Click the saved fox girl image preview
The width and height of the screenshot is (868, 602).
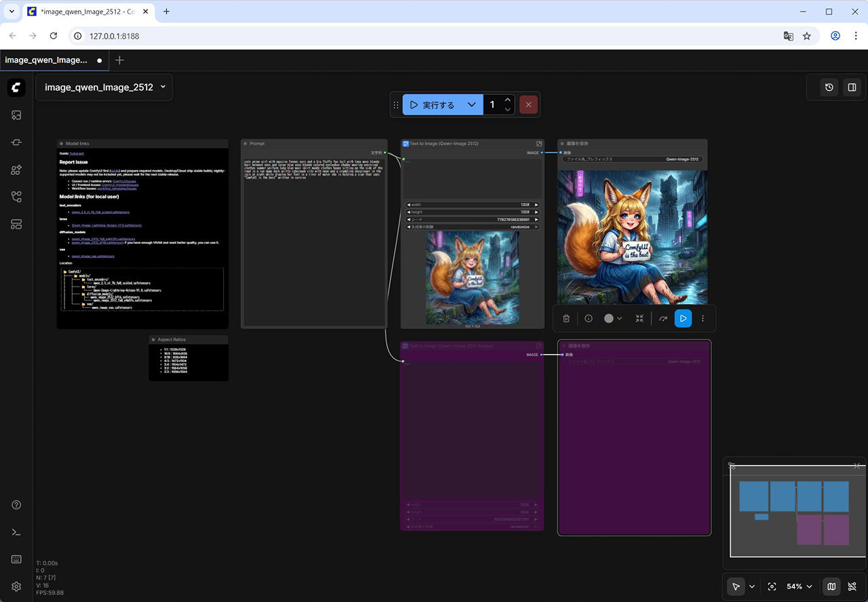[x=632, y=237]
